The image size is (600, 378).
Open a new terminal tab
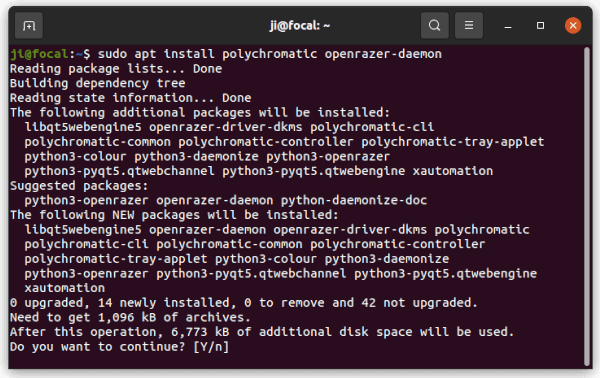(x=29, y=26)
